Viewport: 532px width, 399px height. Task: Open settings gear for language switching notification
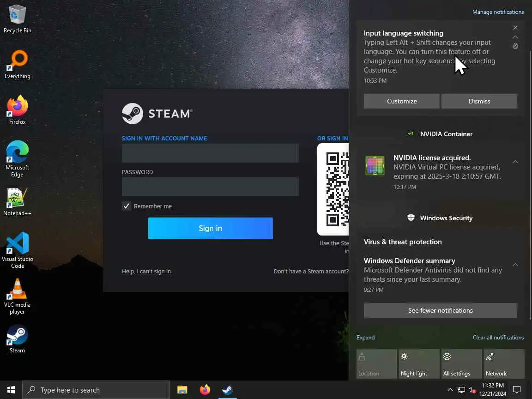[x=515, y=46]
